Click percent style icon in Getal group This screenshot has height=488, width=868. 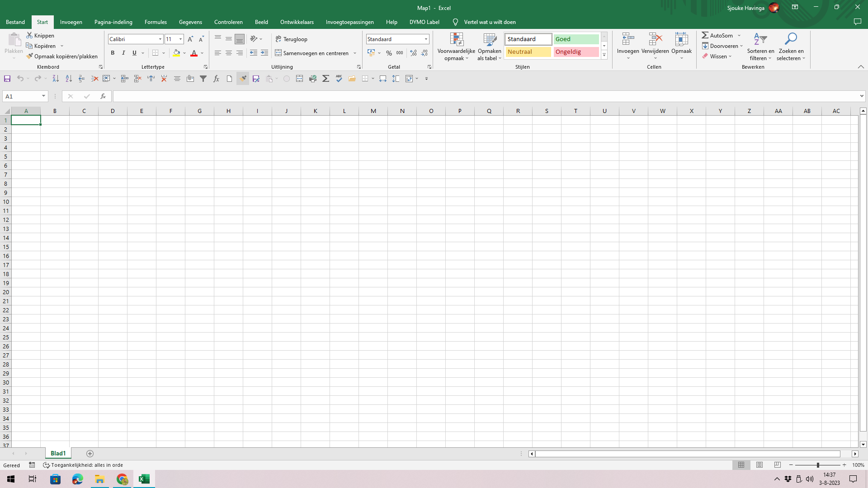coord(389,53)
